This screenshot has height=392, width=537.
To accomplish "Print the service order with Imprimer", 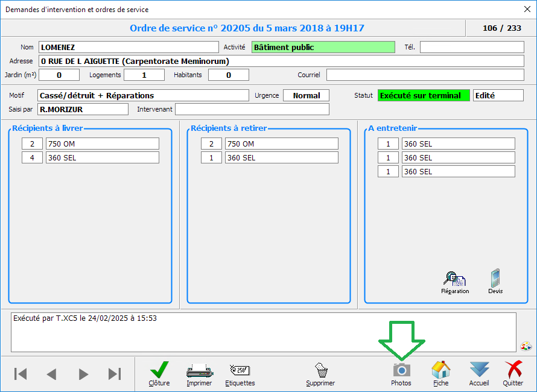I will pos(199,373).
